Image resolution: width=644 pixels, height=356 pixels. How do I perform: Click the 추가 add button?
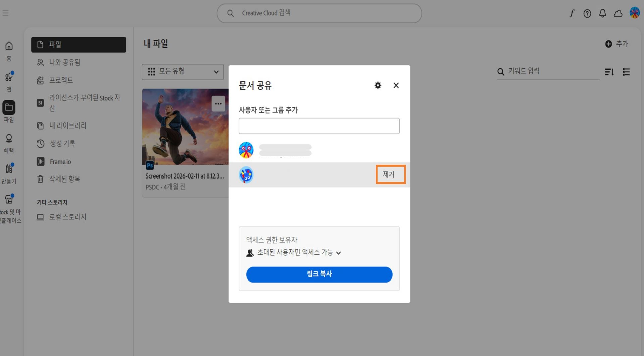[616, 44]
